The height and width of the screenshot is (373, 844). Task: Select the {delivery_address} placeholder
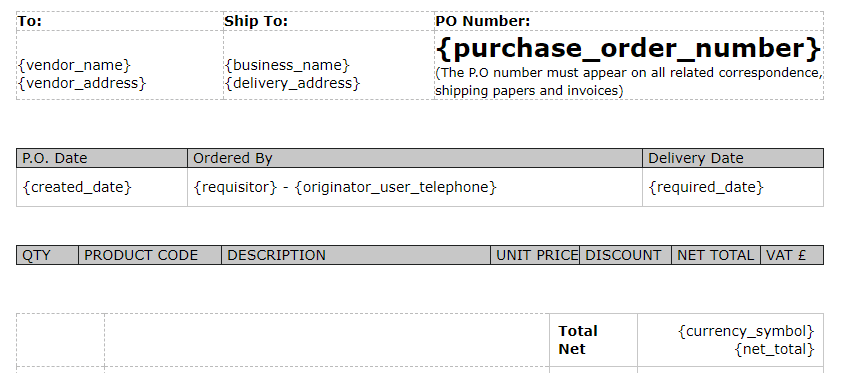pos(292,83)
